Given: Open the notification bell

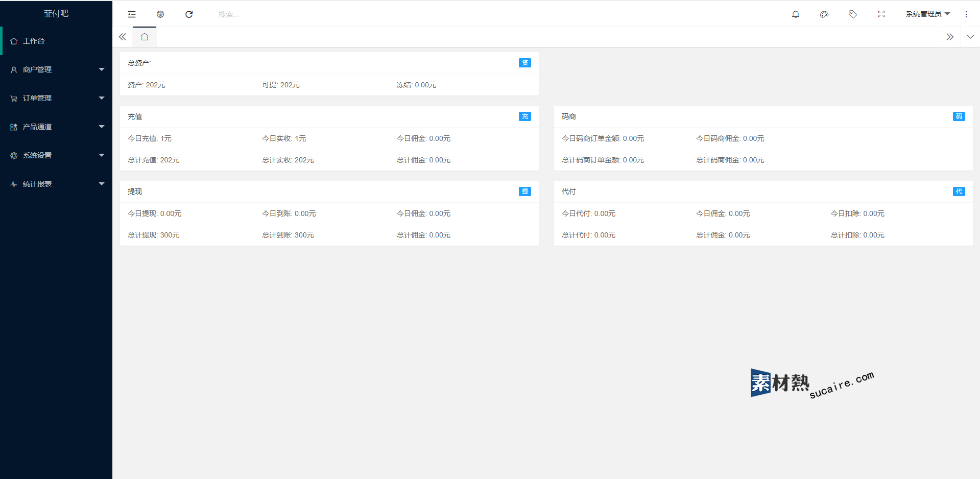Looking at the screenshot, I should click(796, 14).
